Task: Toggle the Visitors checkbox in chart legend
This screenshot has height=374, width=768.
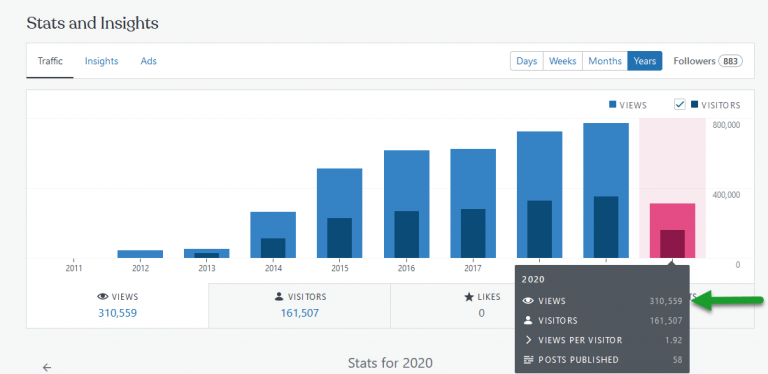Action: point(680,104)
